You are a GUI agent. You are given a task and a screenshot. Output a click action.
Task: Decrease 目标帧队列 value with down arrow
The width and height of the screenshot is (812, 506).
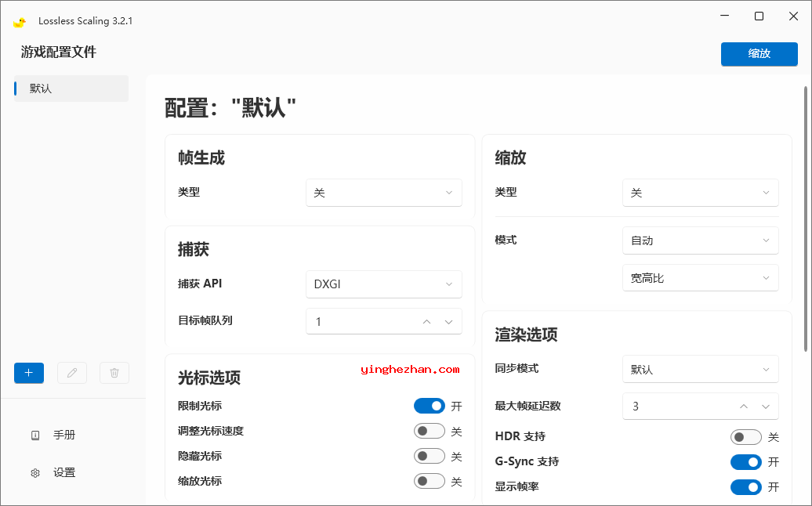[449, 322]
